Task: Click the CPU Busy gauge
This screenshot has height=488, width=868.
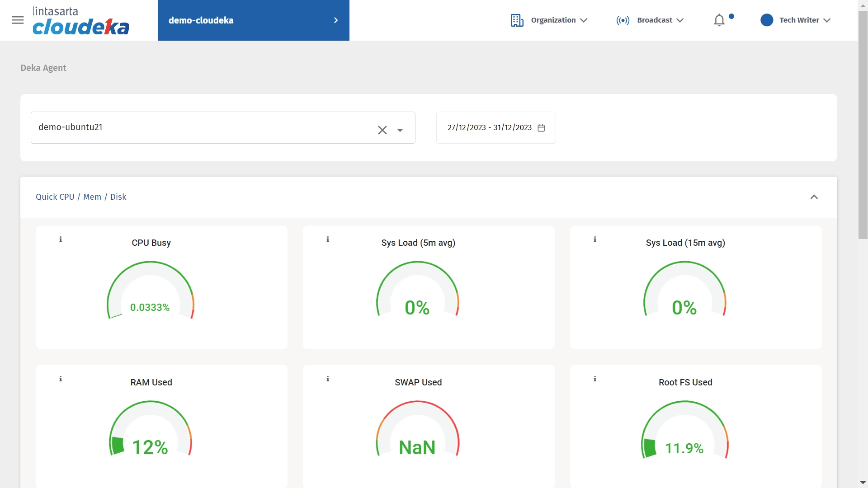Action: (151, 291)
